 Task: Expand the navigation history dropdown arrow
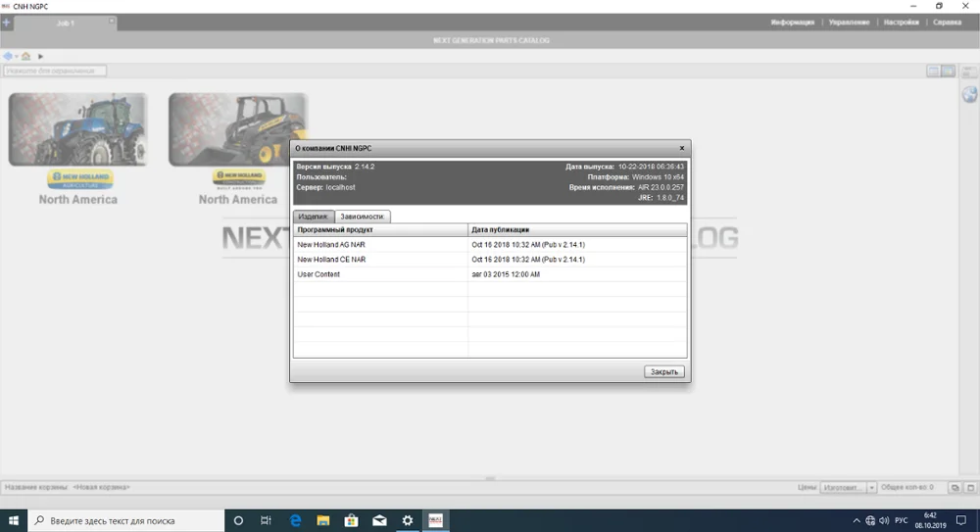pyautogui.click(x=17, y=57)
